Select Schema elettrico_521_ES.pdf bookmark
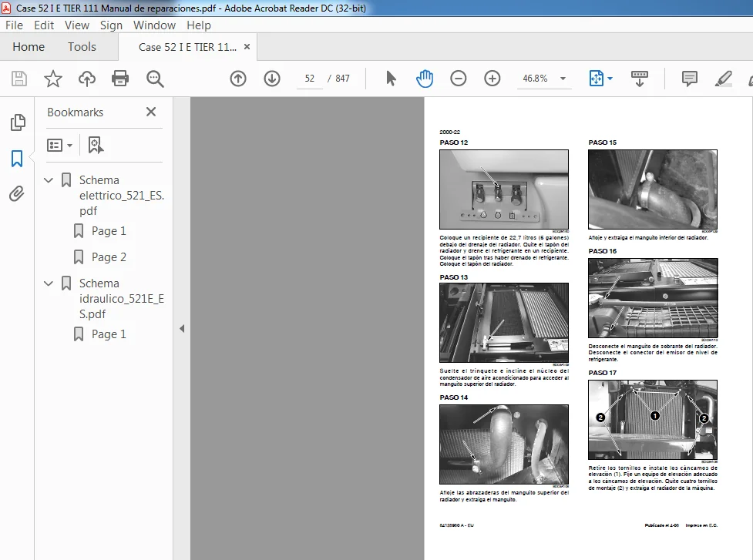753x560 pixels. click(122, 196)
